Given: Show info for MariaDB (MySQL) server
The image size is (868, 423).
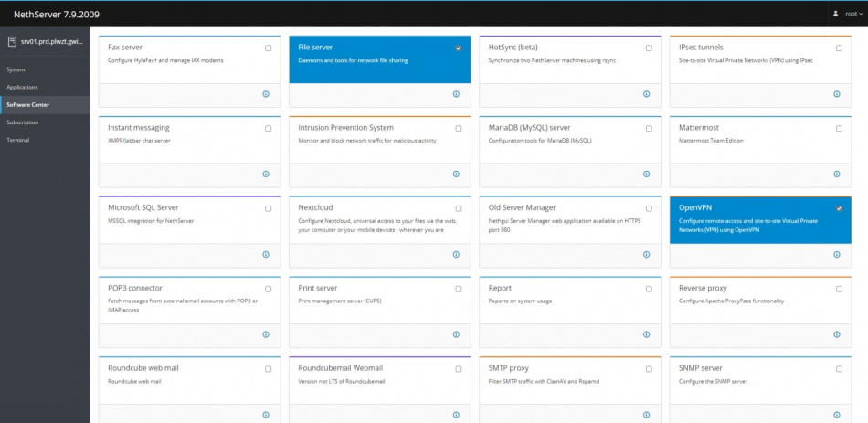Looking at the screenshot, I should pyautogui.click(x=646, y=174).
